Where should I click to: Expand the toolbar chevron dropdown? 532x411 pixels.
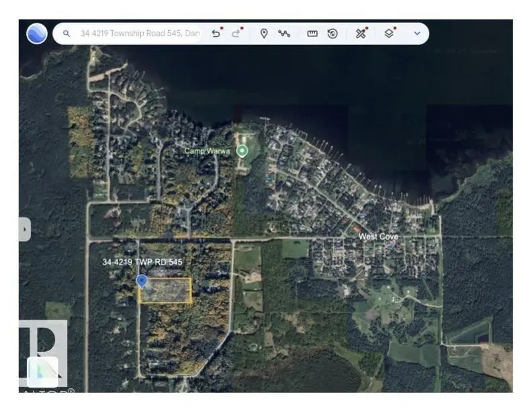[x=417, y=34]
